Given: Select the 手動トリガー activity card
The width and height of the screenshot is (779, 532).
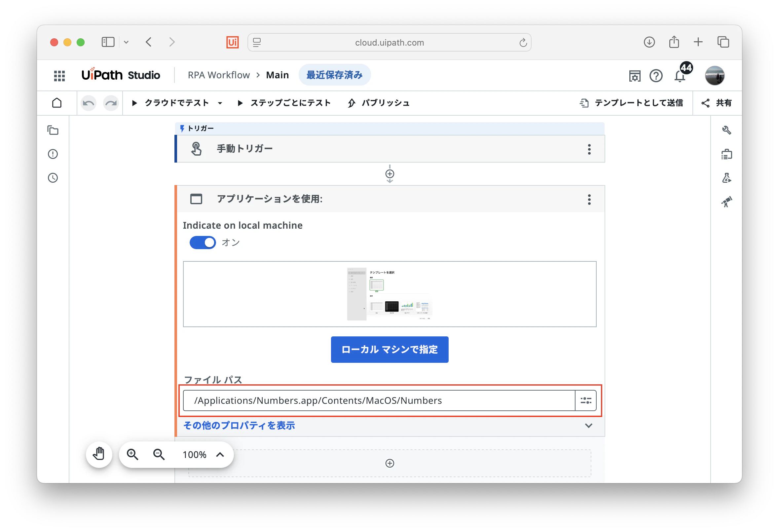Looking at the screenshot, I should (390, 149).
